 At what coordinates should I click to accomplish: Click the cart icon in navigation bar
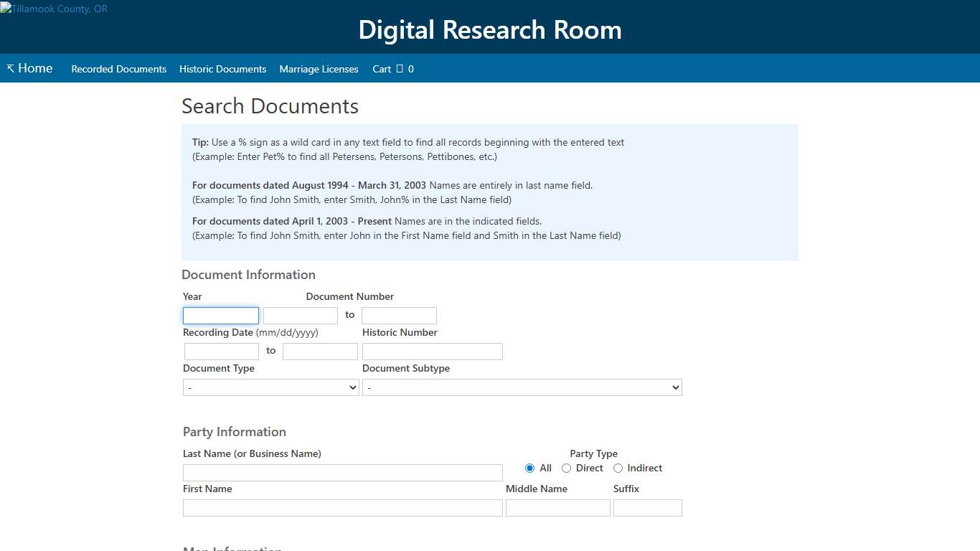click(x=400, y=69)
